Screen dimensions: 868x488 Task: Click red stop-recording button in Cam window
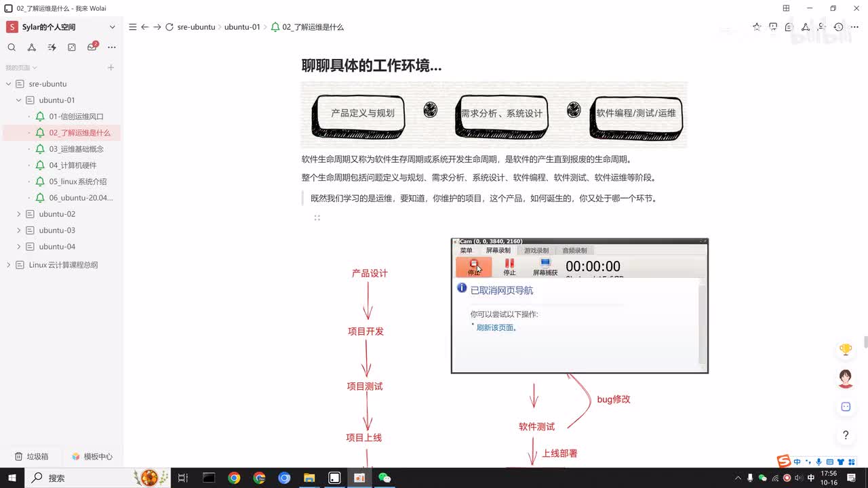pos(474,267)
